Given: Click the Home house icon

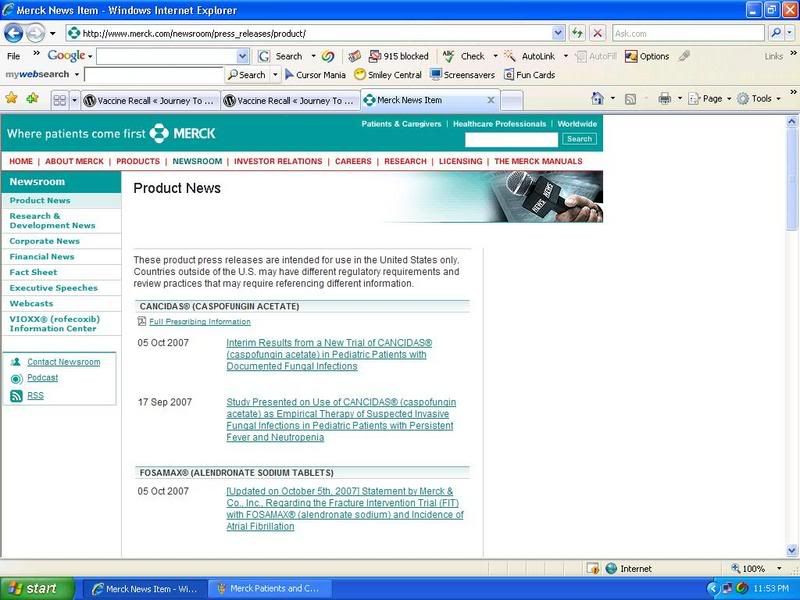Looking at the screenshot, I should (597, 98).
